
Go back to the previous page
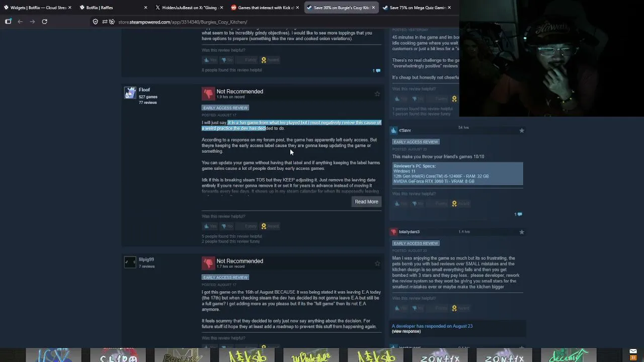pyautogui.click(x=20, y=22)
